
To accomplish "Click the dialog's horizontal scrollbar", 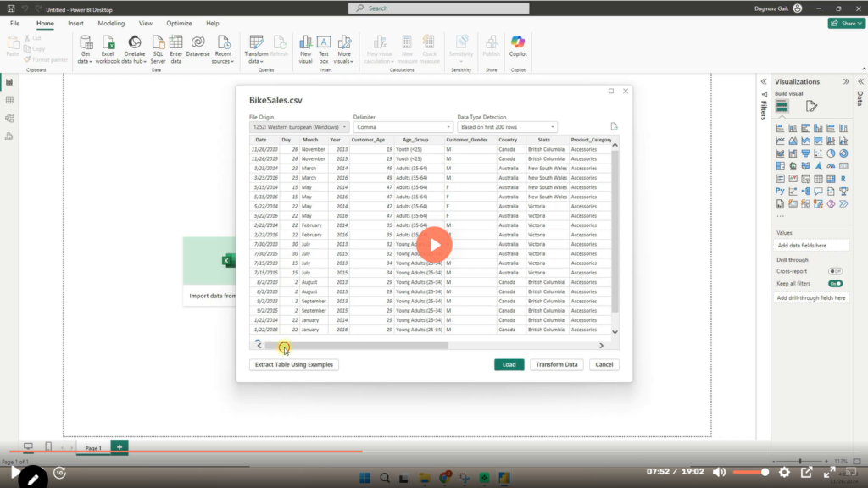I will point(357,346).
